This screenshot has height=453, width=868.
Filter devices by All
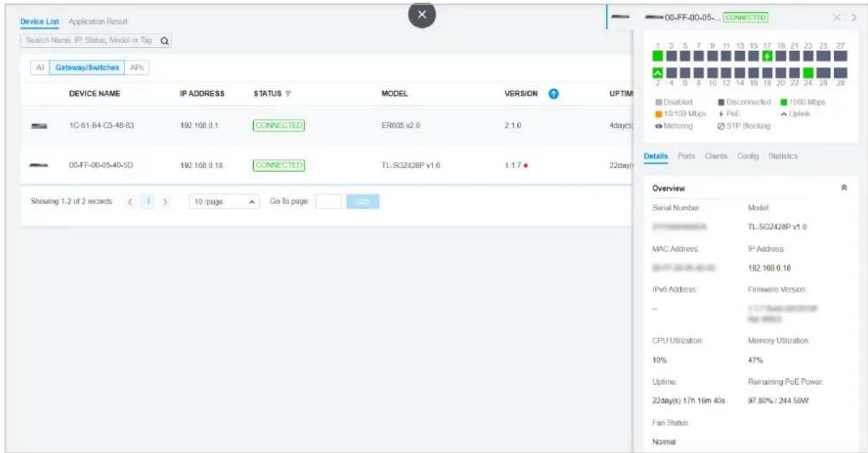[x=39, y=68]
